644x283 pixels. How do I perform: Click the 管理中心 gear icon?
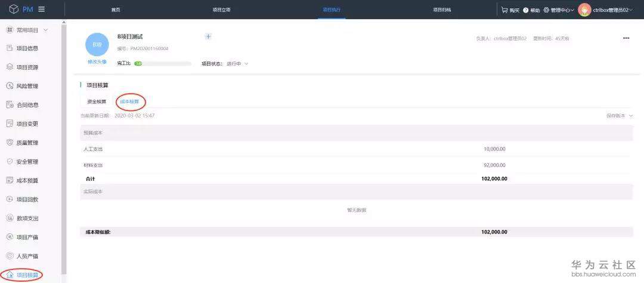[546, 10]
